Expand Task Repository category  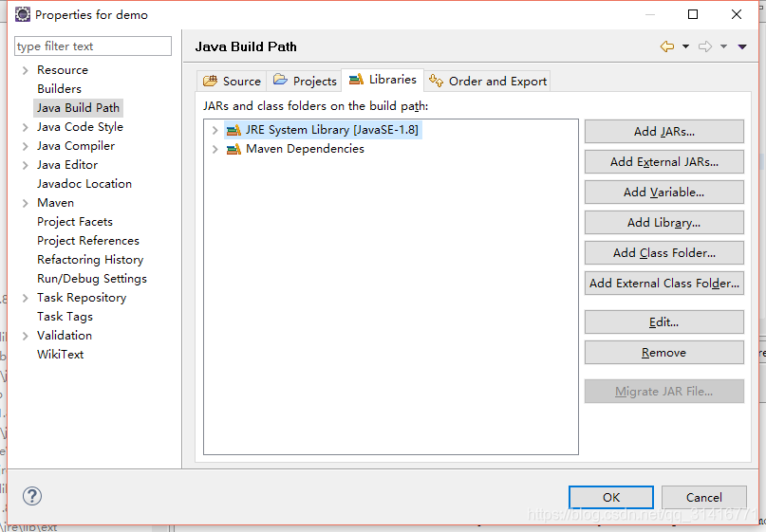[x=26, y=298]
